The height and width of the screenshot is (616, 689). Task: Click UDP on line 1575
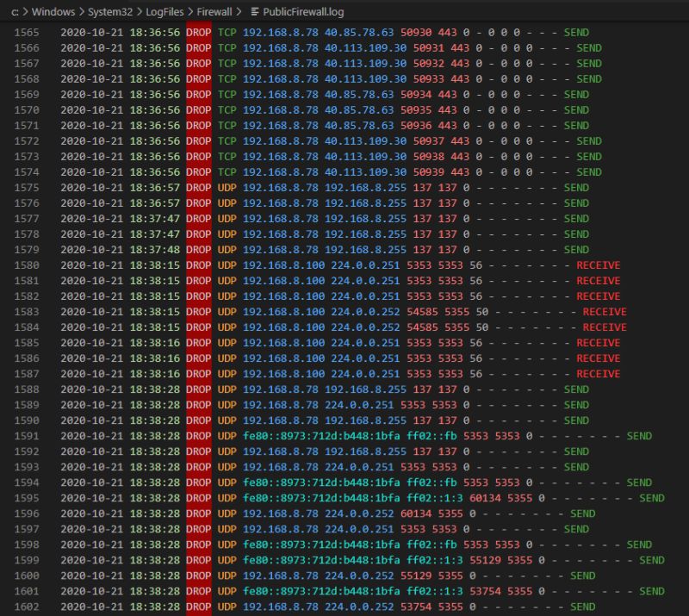pos(227,188)
